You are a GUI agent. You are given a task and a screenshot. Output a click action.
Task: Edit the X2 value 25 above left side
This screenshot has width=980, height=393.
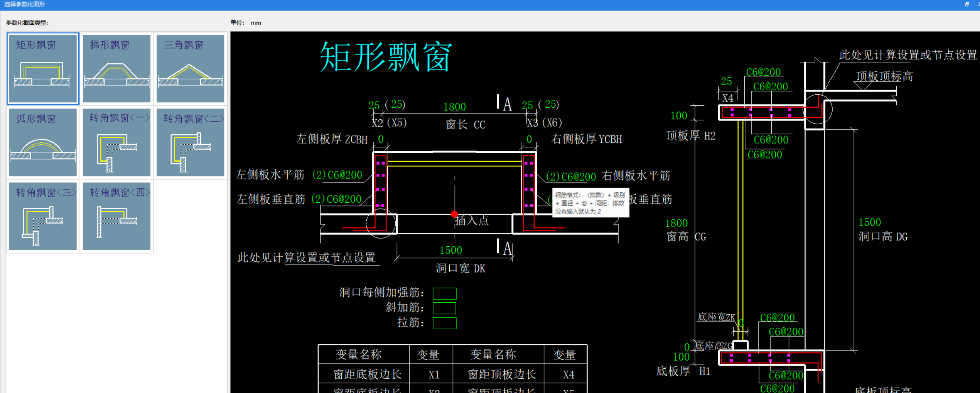(374, 105)
